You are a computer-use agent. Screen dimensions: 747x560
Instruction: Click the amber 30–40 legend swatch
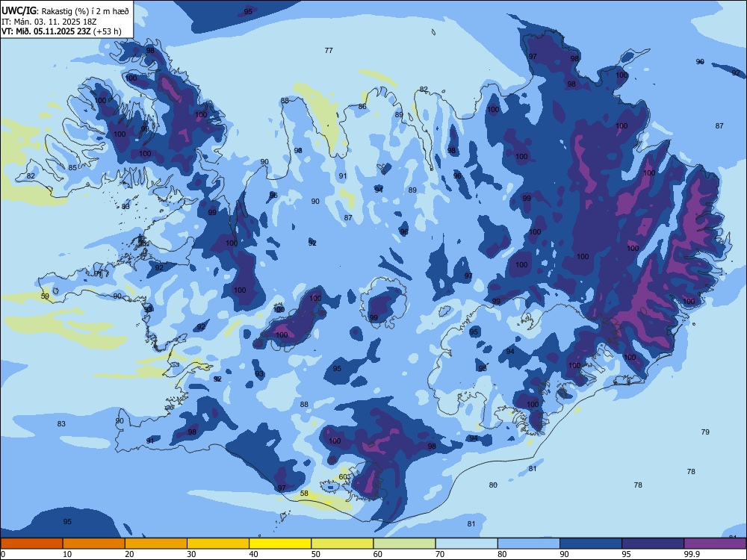tap(218, 544)
